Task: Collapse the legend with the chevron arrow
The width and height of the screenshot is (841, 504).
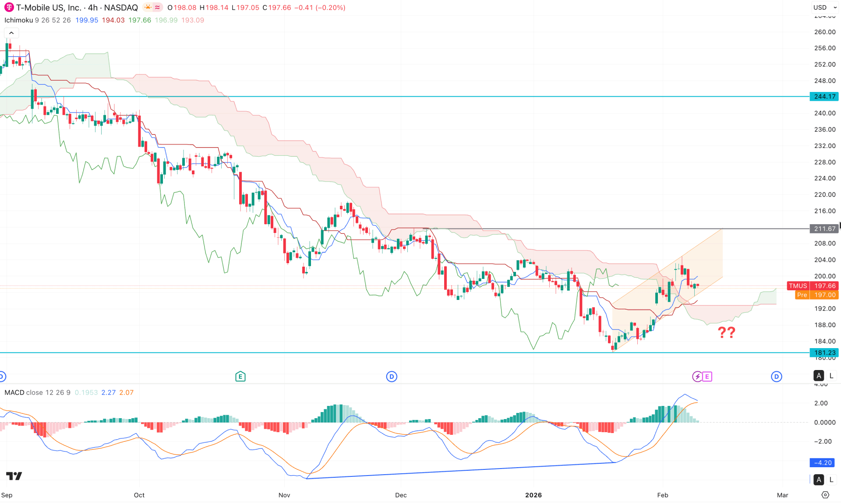Action: point(11,32)
